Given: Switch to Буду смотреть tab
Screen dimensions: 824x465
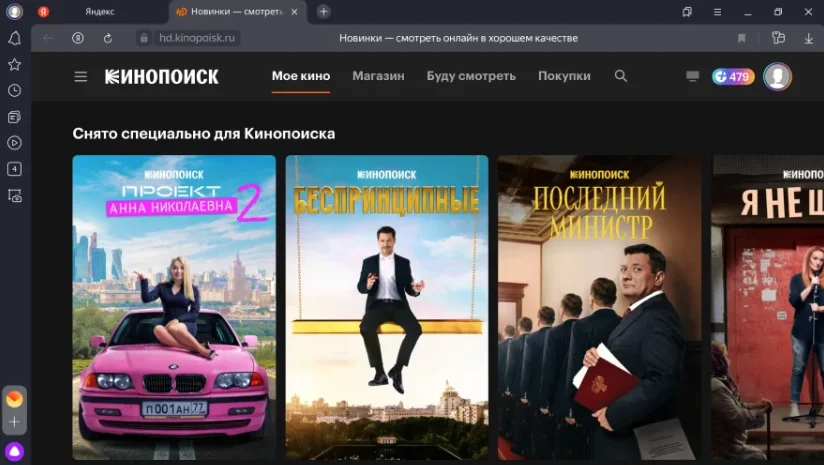Looking at the screenshot, I should 471,76.
